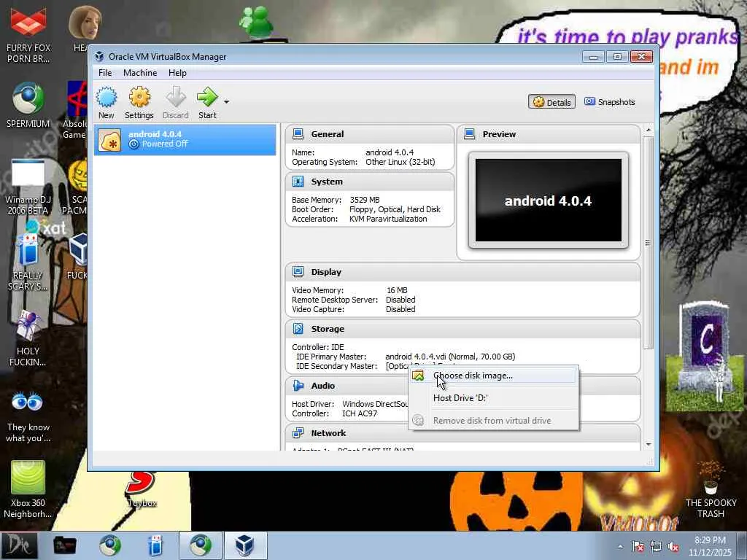
Task: Click Other Linux (32-bit) operating system text
Action: (x=400, y=162)
